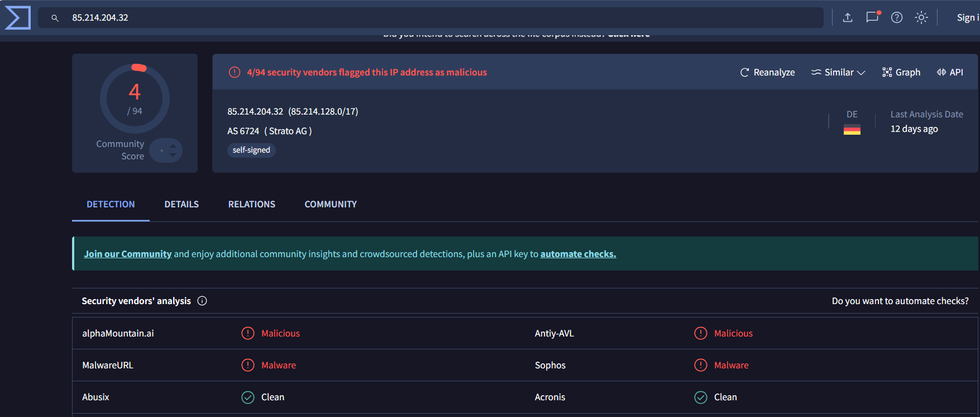This screenshot has width=980, height=417.
Task: Click the Abusix Clean checkmark icon
Action: click(x=248, y=397)
